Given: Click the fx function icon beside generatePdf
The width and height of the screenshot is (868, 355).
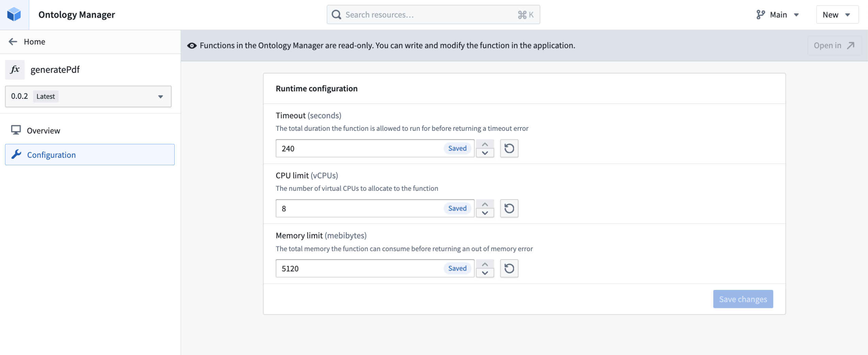Looking at the screenshot, I should [15, 70].
